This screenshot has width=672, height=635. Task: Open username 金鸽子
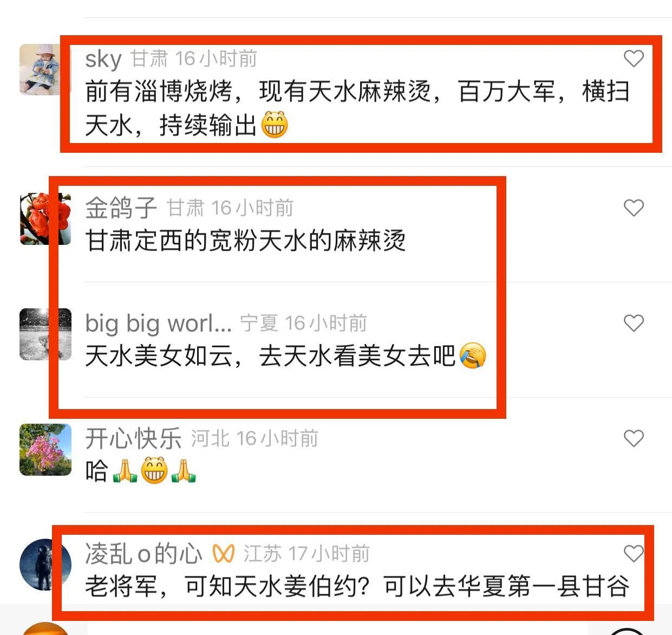[121, 208]
